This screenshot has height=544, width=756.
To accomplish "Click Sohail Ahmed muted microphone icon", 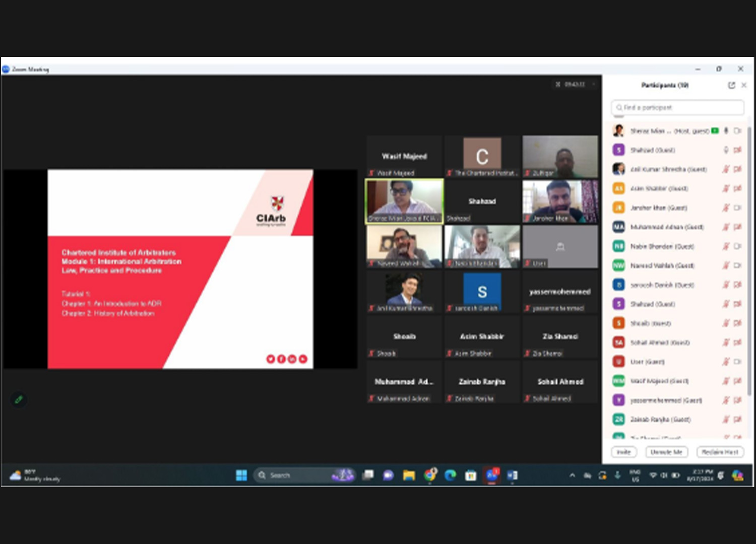I will (726, 343).
